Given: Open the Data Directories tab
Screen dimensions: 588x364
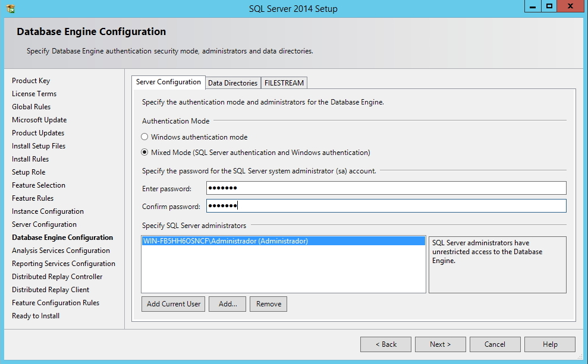Looking at the screenshot, I should click(x=233, y=83).
